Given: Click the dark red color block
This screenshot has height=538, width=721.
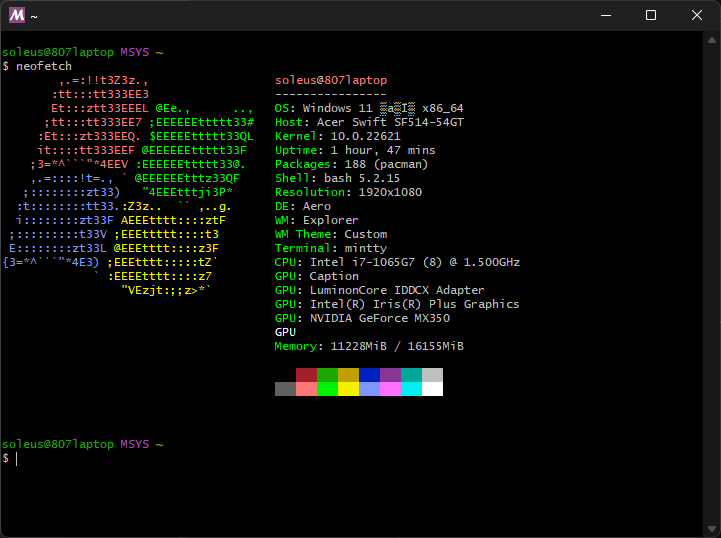Looking at the screenshot, I should point(307,375).
